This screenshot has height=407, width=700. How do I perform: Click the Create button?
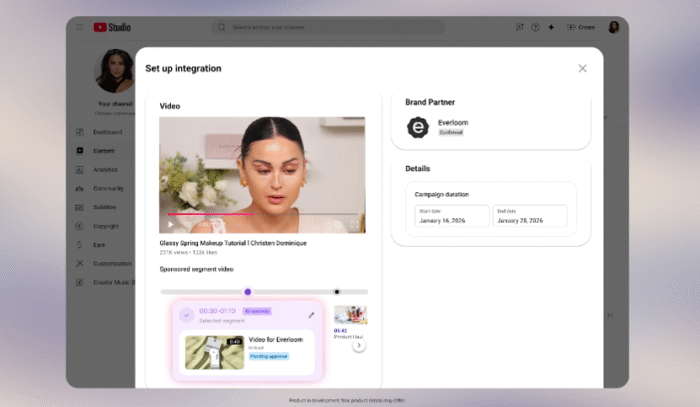[x=581, y=27]
